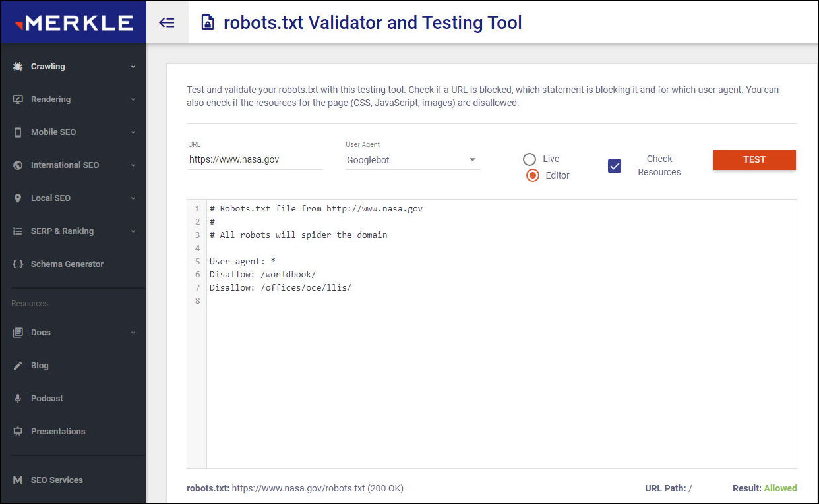This screenshot has width=819, height=504.
Task: Click the 'Check Resources' label text
Action: click(x=659, y=165)
